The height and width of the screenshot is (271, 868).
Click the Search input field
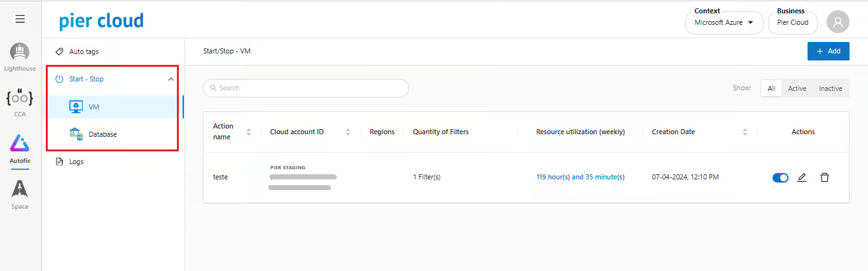click(x=305, y=88)
